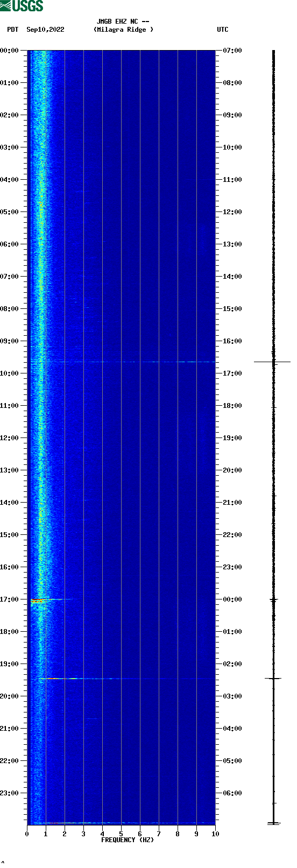
Task: Click the 23:00 PDT time label
Action: 9,793
